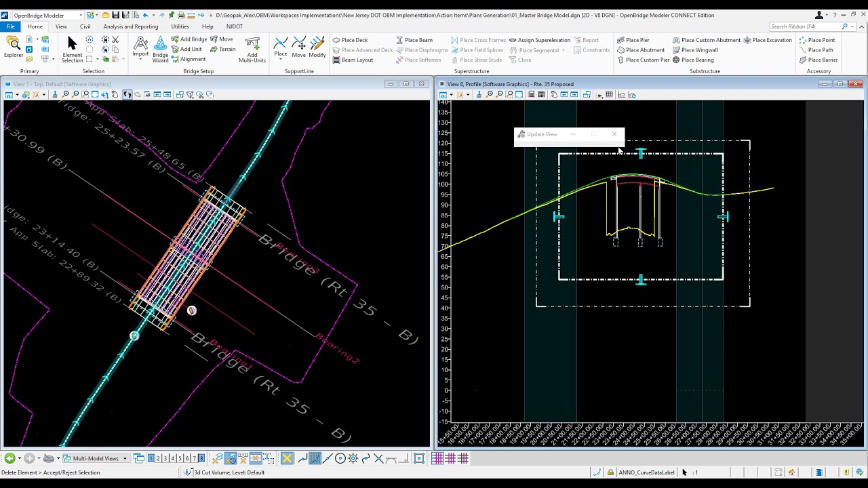Click the Place Deck tool
This screenshot has width=868, height=488.
click(x=350, y=40)
